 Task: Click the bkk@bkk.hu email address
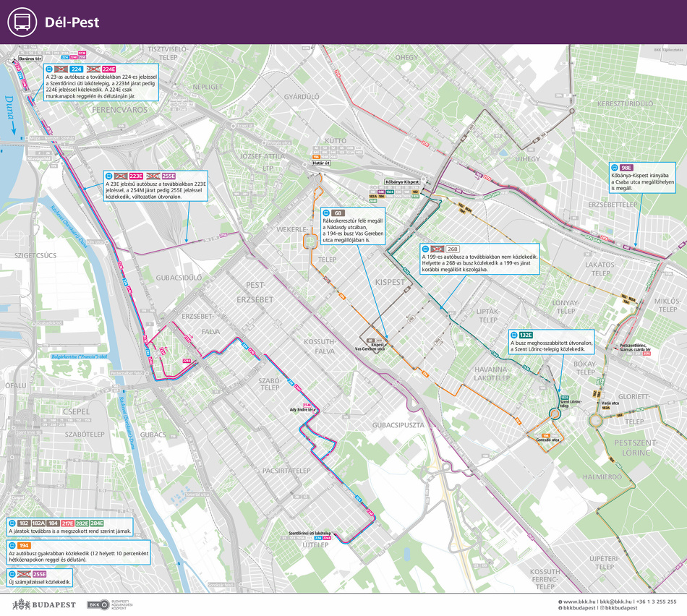[x=615, y=602]
